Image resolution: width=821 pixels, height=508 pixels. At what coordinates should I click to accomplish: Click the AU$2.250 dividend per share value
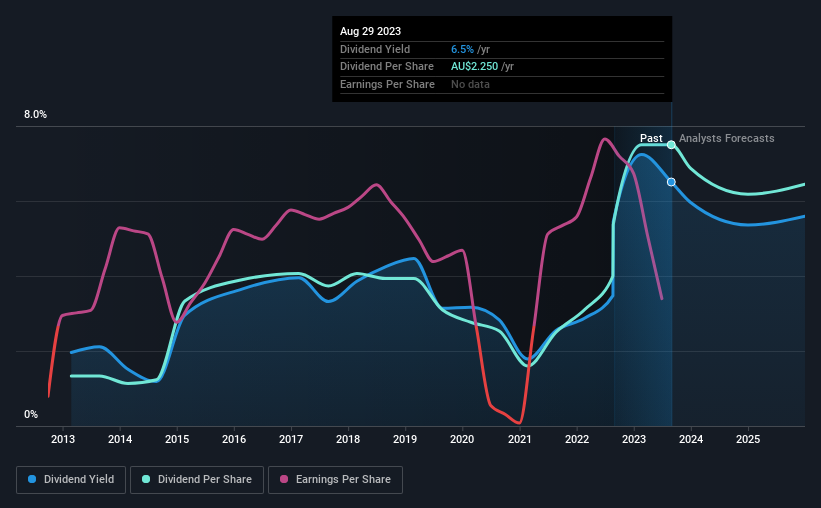(474, 67)
